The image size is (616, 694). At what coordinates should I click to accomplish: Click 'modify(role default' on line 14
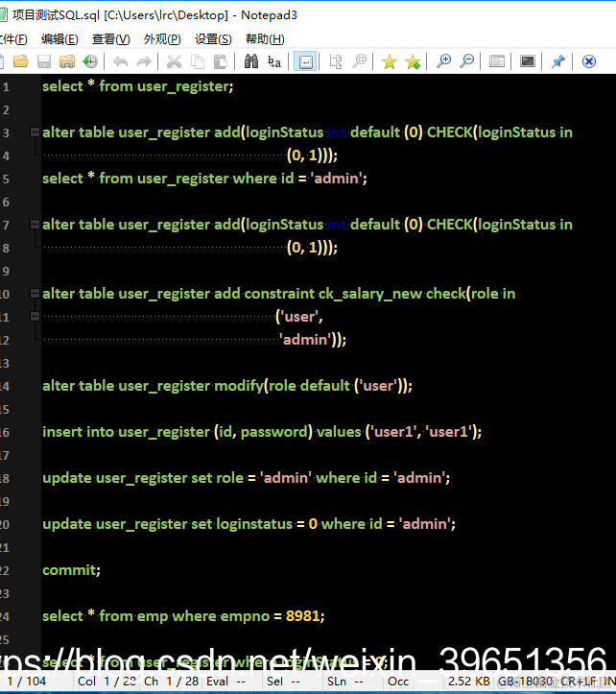(x=282, y=386)
